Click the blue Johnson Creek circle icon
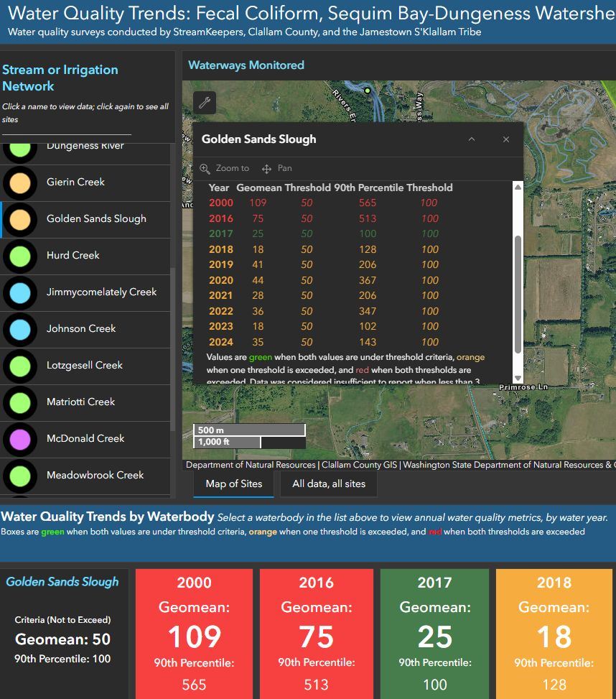616x699 pixels. (x=21, y=329)
